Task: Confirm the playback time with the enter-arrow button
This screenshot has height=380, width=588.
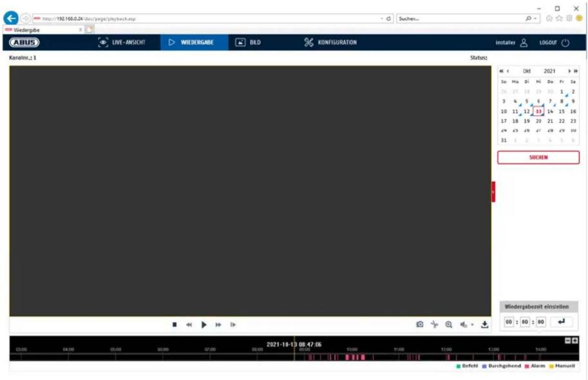Action: pyautogui.click(x=561, y=322)
